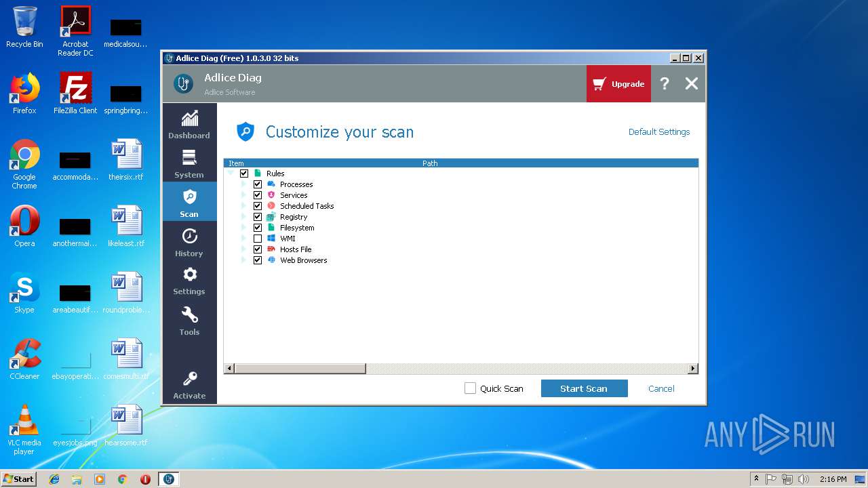Uncheck the Web Browsers checkbox
The image size is (868, 488).
point(258,260)
